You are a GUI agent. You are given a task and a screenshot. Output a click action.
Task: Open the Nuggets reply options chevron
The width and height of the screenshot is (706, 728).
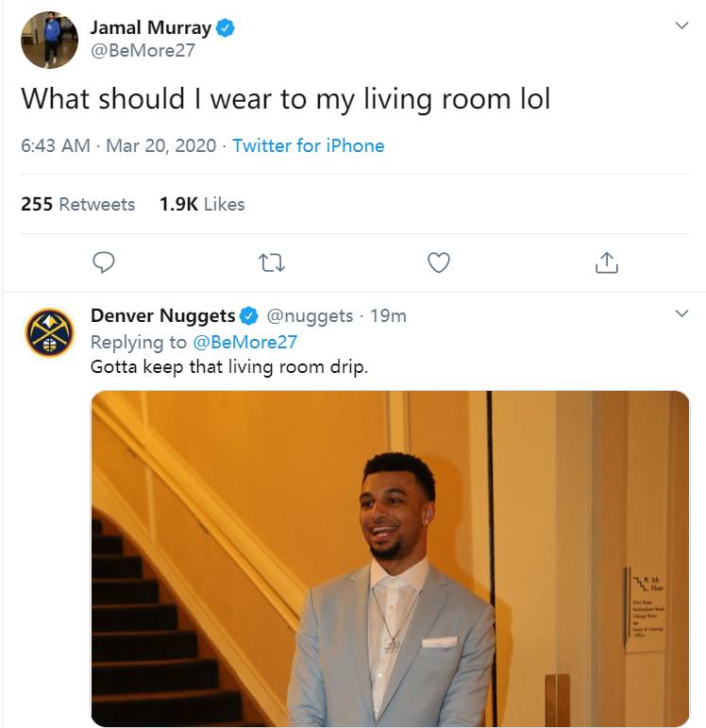coord(681,313)
